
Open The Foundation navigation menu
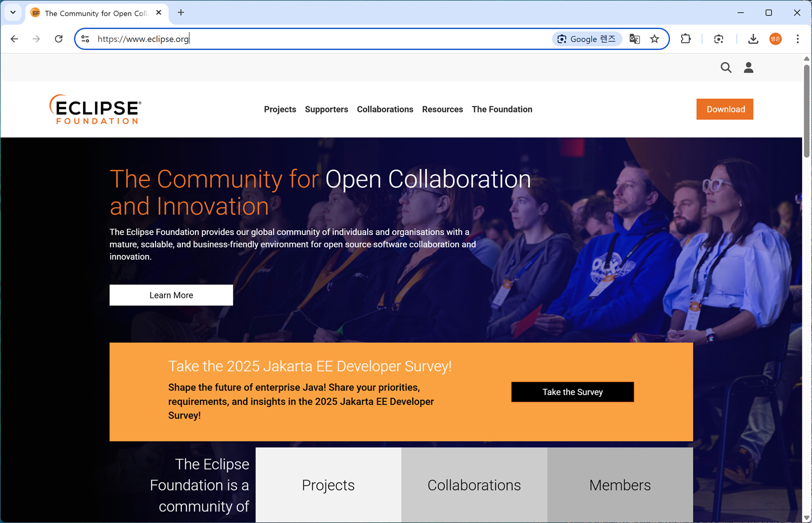pos(502,109)
